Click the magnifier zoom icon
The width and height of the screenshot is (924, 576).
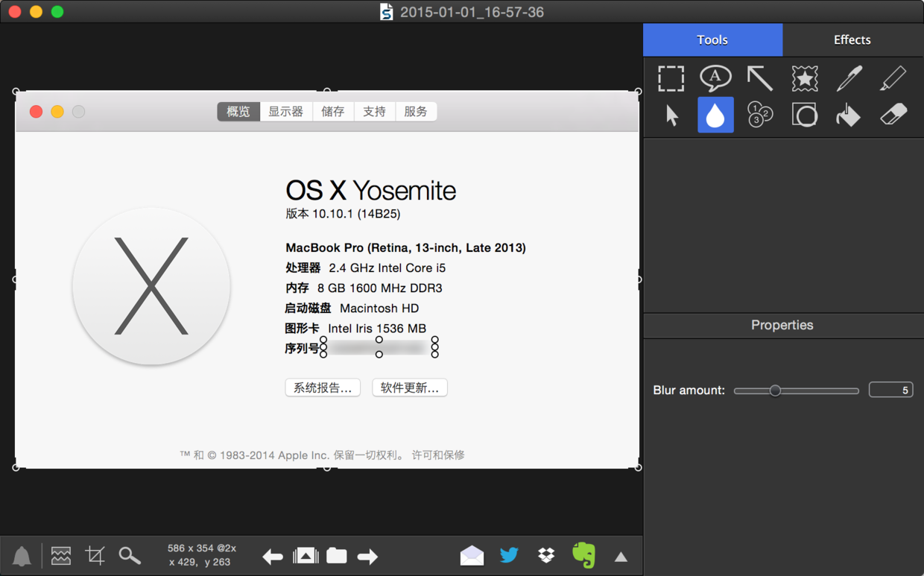point(130,555)
